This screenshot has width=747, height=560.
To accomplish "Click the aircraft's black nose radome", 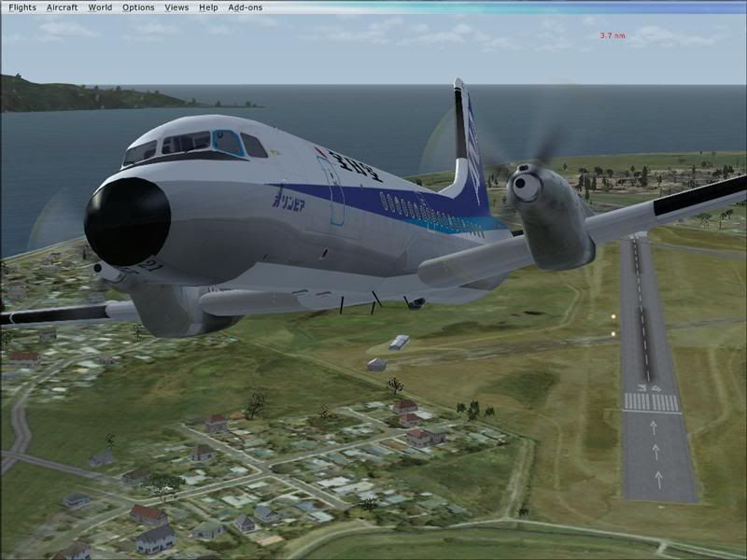I will 127,220.
